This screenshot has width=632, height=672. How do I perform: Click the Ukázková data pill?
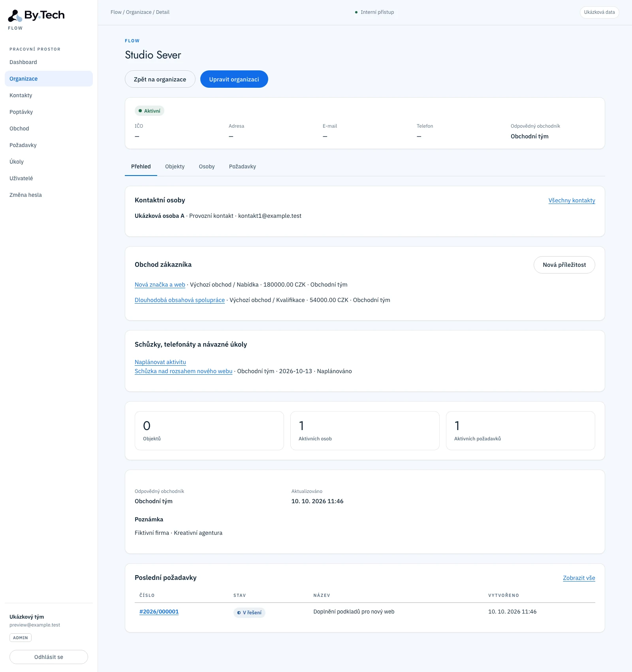(599, 12)
